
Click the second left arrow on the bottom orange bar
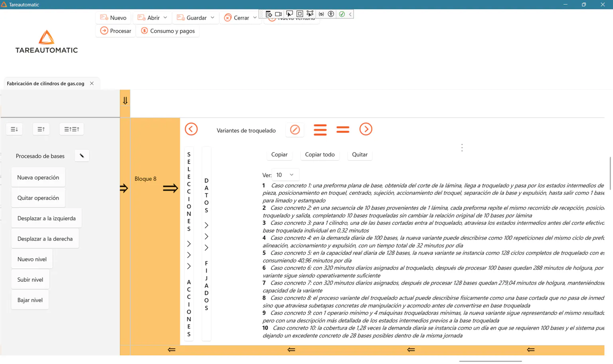tap(291, 350)
